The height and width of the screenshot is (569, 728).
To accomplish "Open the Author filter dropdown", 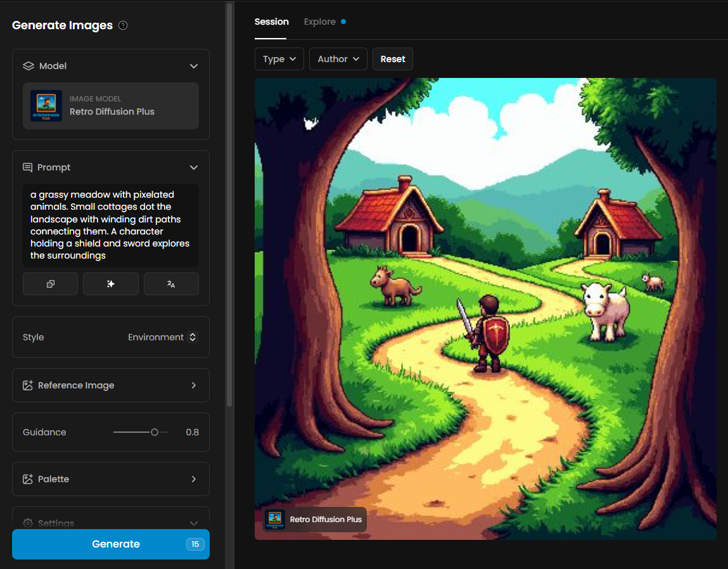I will (x=338, y=59).
